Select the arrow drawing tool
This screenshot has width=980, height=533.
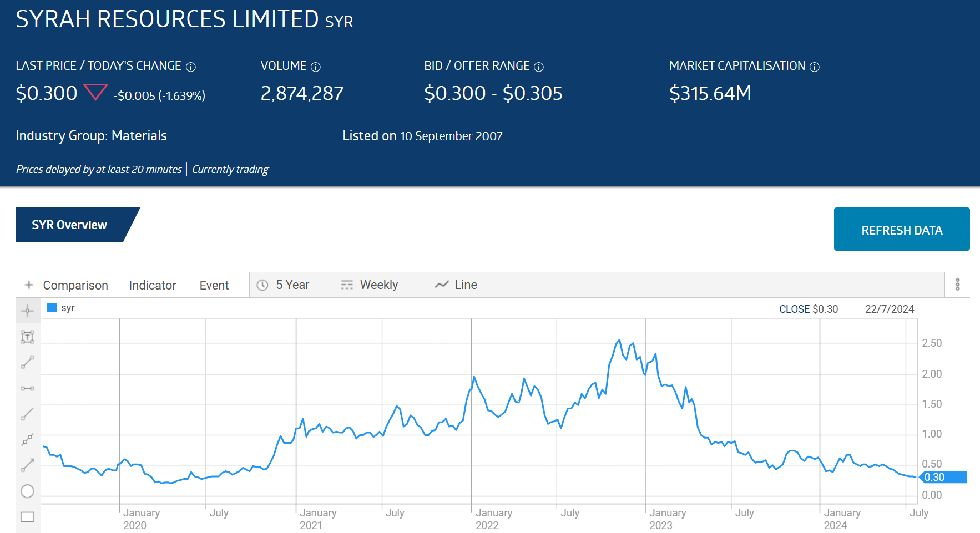28,465
